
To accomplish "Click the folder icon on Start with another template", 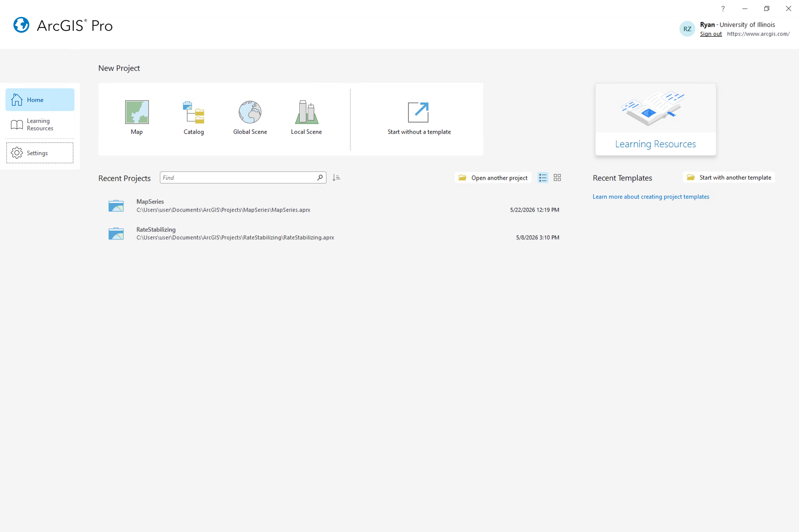I will pyautogui.click(x=691, y=177).
